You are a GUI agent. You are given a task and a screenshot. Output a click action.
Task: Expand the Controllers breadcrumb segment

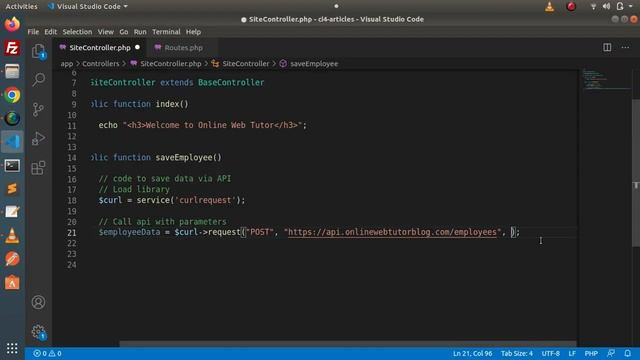101,64
